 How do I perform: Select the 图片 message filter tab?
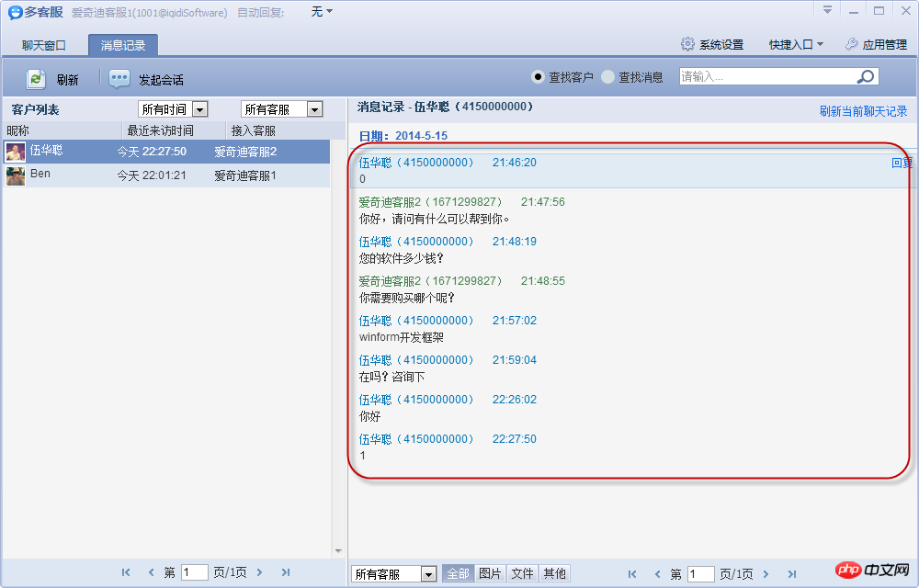(490, 573)
